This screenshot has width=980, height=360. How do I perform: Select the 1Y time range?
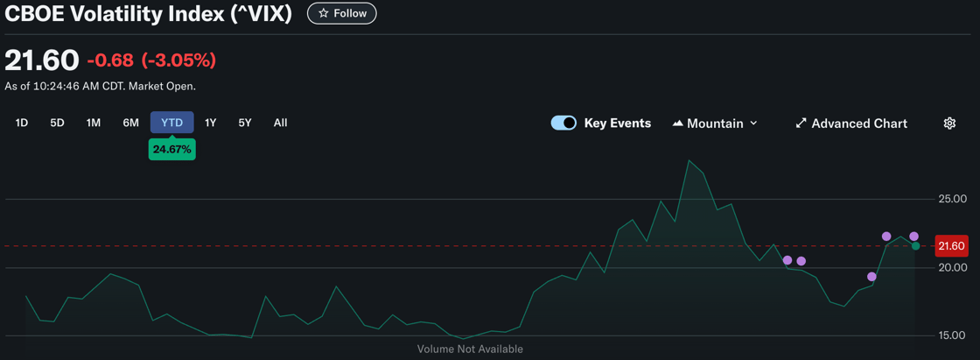coord(211,123)
